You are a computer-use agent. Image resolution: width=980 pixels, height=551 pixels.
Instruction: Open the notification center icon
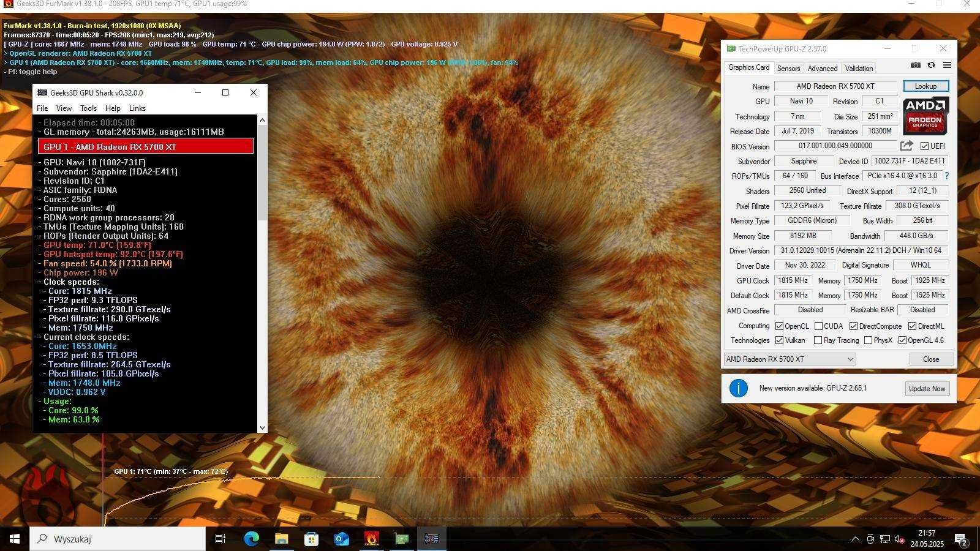tap(962, 539)
